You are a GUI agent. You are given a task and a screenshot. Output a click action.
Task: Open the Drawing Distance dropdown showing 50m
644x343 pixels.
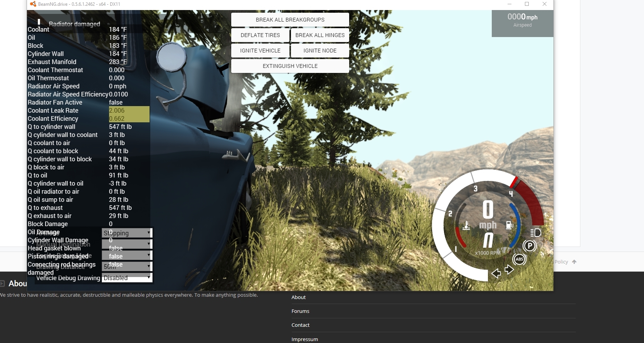coord(127,267)
